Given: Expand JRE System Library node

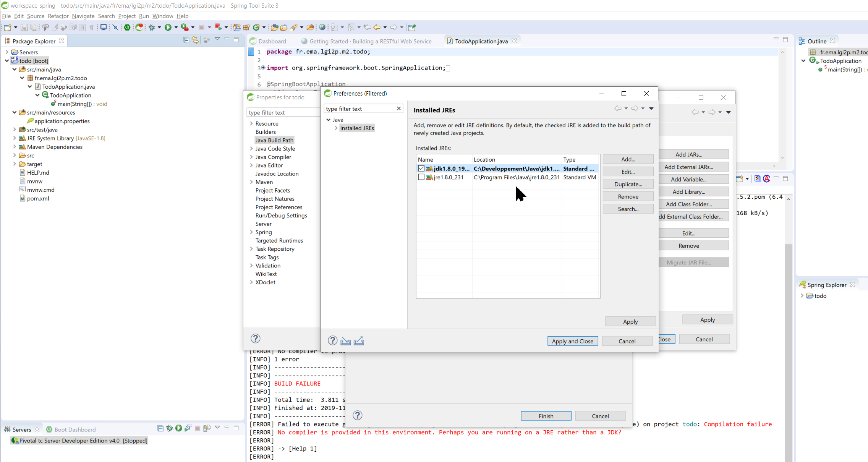Looking at the screenshot, I should [15, 138].
